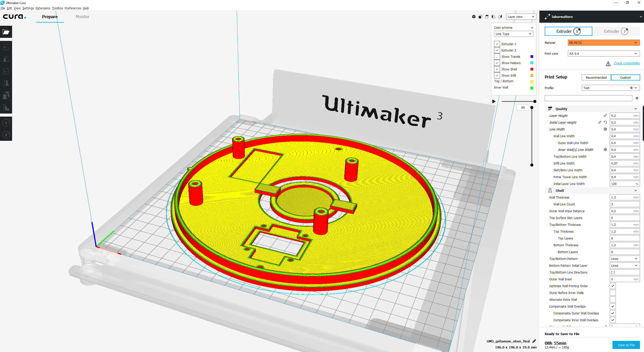The width and height of the screenshot is (644, 352).
Task: Click fx icon beside Inner Wall(s) Line Width
Action: click(x=605, y=150)
